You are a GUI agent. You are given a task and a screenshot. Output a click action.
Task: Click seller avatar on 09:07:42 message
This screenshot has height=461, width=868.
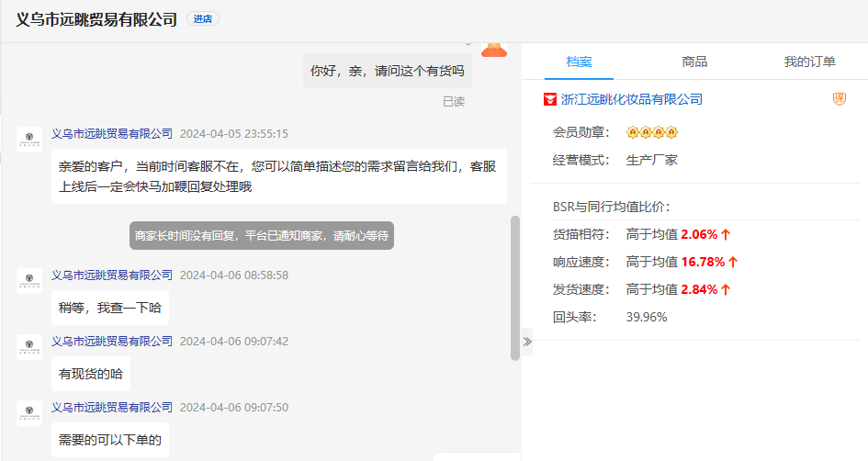click(29, 347)
